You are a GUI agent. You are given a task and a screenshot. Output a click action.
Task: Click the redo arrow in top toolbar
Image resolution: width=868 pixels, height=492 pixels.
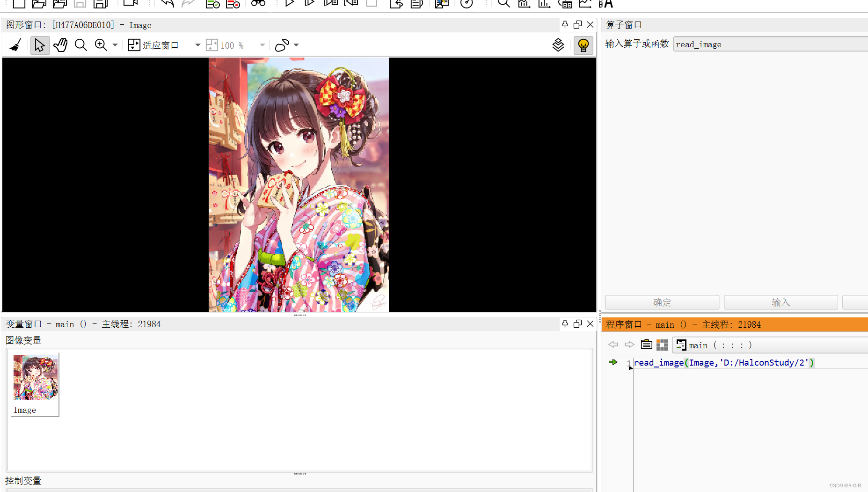188,4
